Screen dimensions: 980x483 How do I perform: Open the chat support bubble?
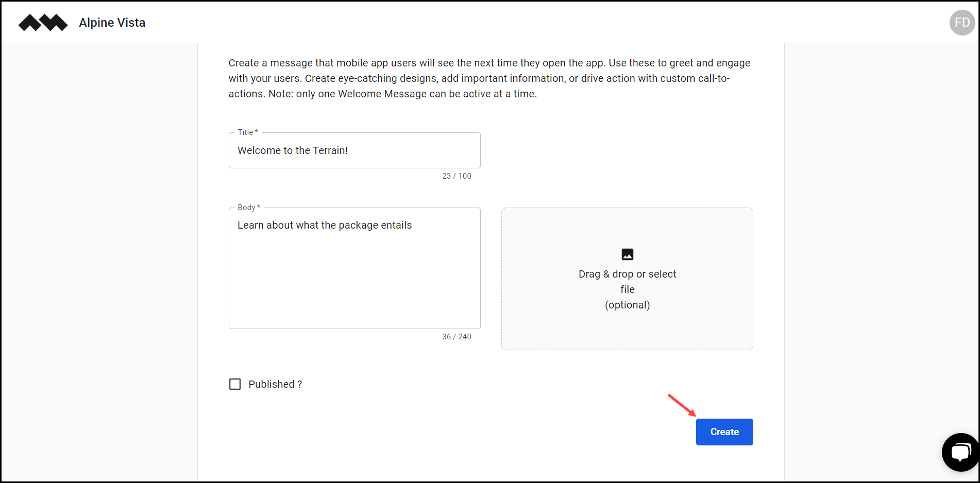tap(960, 452)
